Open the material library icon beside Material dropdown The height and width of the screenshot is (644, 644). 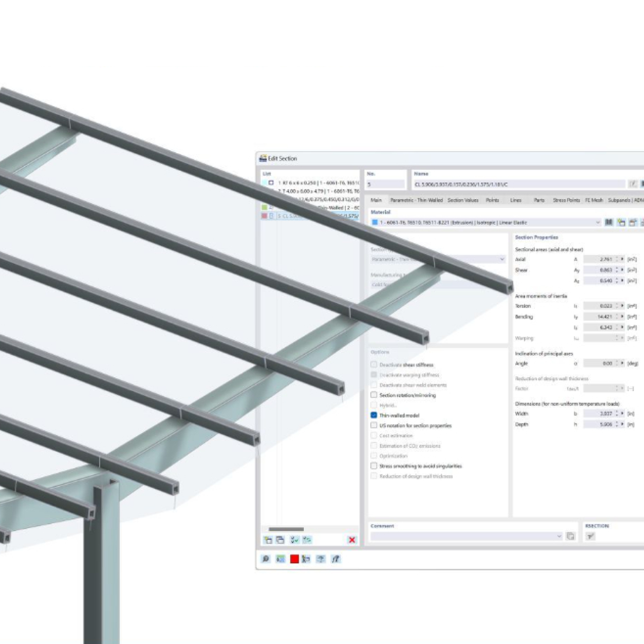609,222
